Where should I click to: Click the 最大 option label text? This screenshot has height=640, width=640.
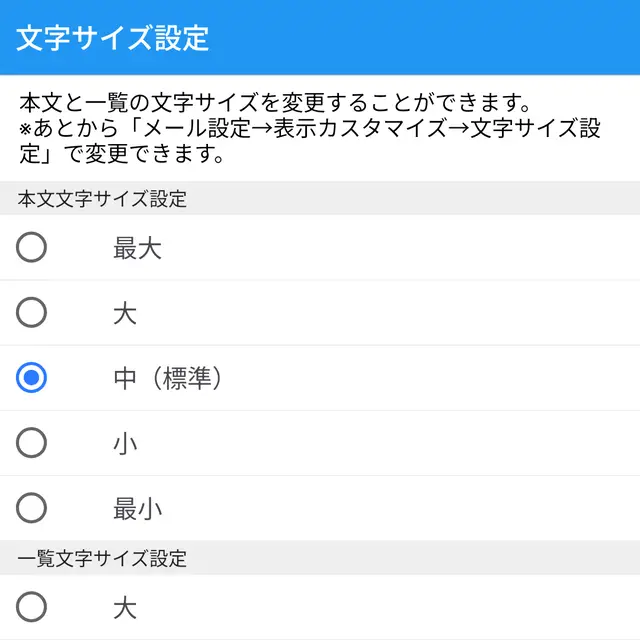pyautogui.click(x=138, y=248)
